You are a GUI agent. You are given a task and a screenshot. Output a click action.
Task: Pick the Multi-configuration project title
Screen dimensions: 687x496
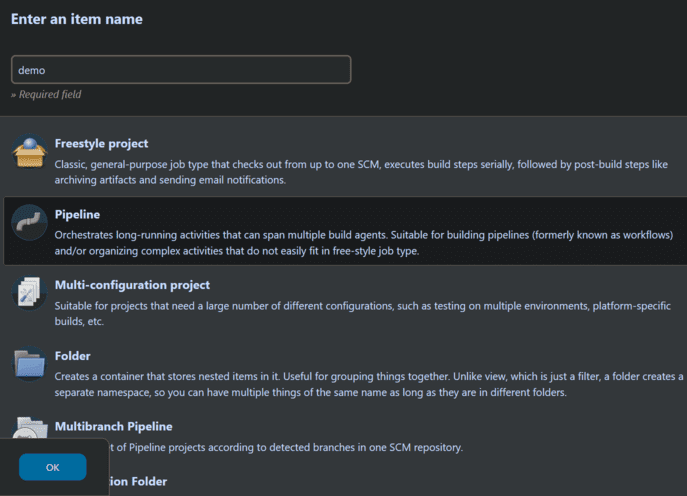(132, 285)
